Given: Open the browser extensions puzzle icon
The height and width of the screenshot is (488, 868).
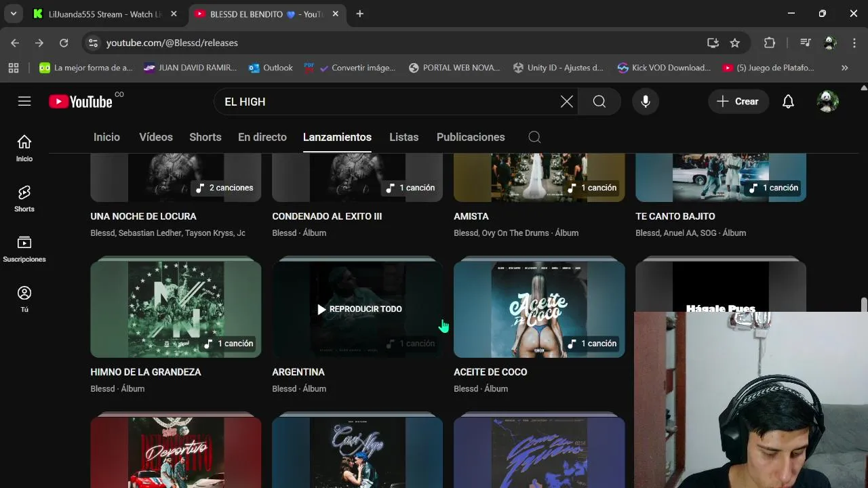Looking at the screenshot, I should point(770,43).
